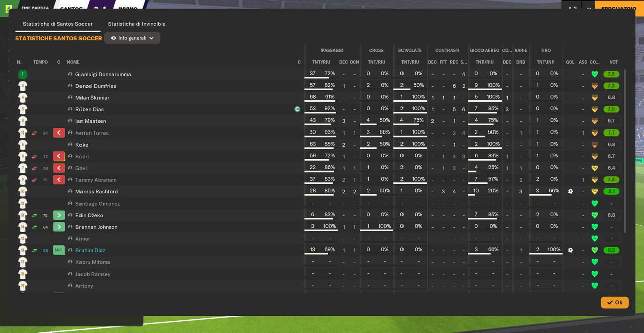Click the GIOCO AEREO column group header
644x333 pixels.
[485, 50]
